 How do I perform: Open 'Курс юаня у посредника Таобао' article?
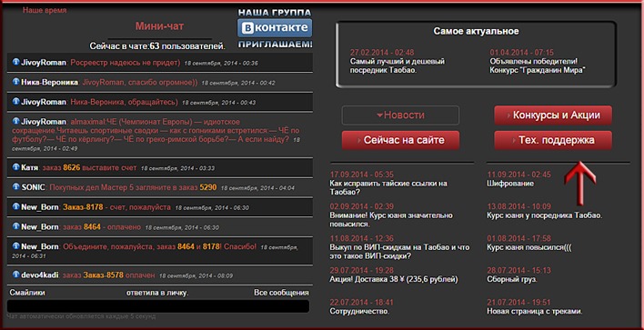click(x=544, y=215)
